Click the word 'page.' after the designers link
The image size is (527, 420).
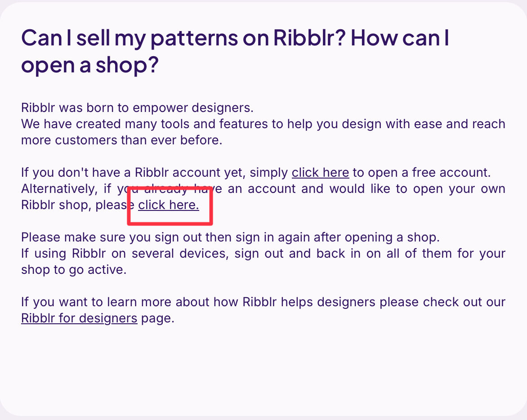(158, 318)
